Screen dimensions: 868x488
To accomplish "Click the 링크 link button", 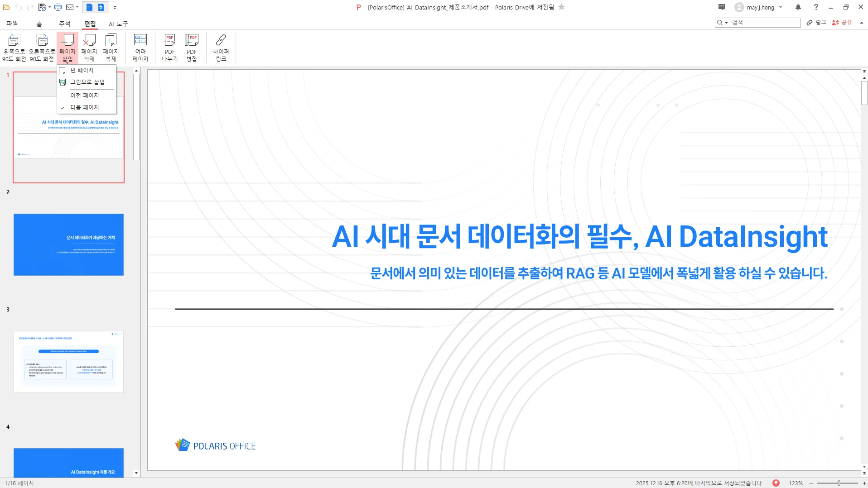I will click(x=816, y=22).
